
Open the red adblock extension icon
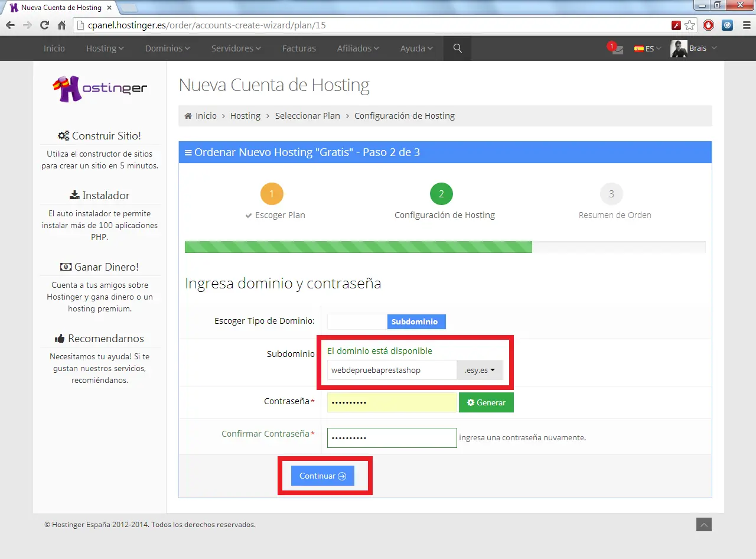(709, 25)
